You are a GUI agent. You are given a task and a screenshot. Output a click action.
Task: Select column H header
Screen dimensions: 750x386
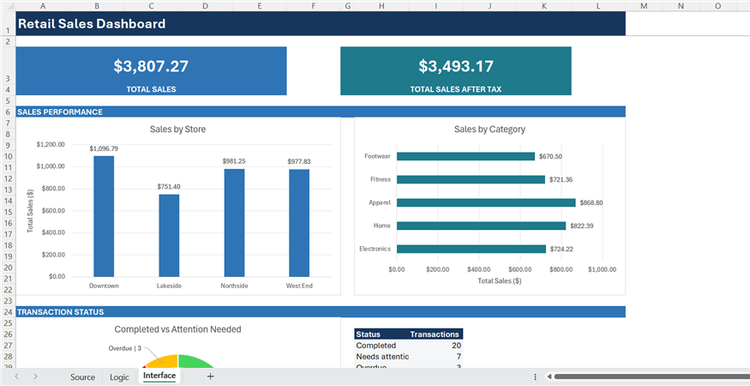pyautogui.click(x=381, y=6)
